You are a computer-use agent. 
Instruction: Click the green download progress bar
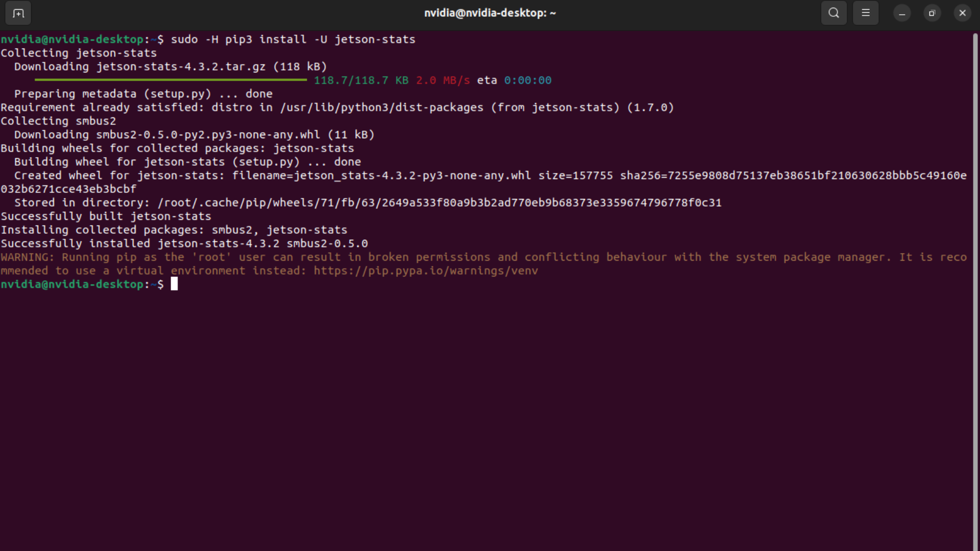(x=170, y=80)
